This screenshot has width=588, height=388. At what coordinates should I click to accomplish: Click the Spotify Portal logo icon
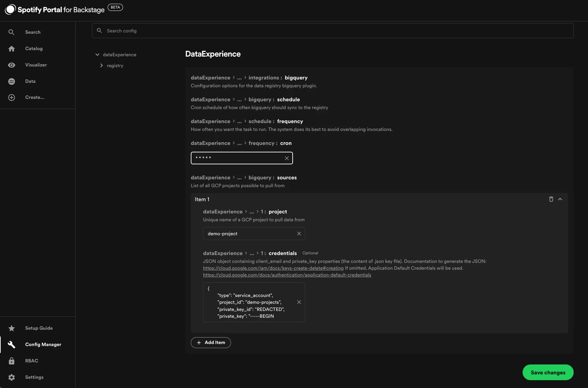pos(11,10)
